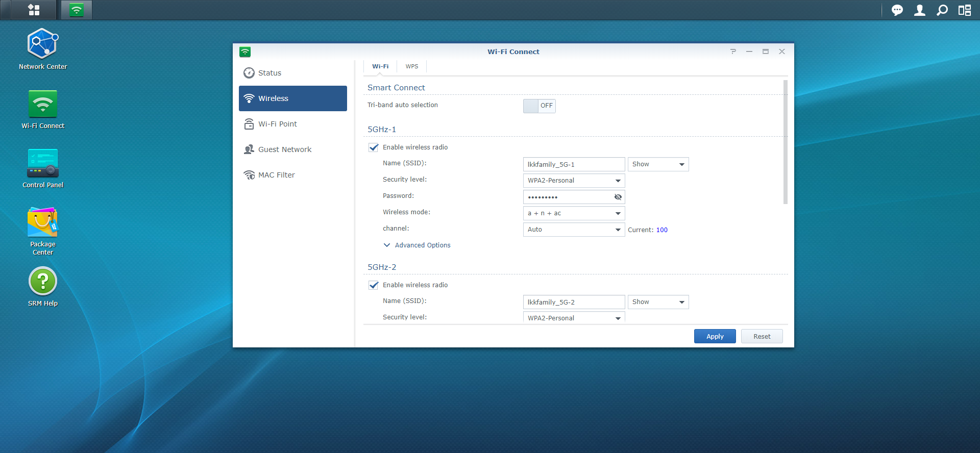Open 5GHz-2 Security level dropdown

574,318
